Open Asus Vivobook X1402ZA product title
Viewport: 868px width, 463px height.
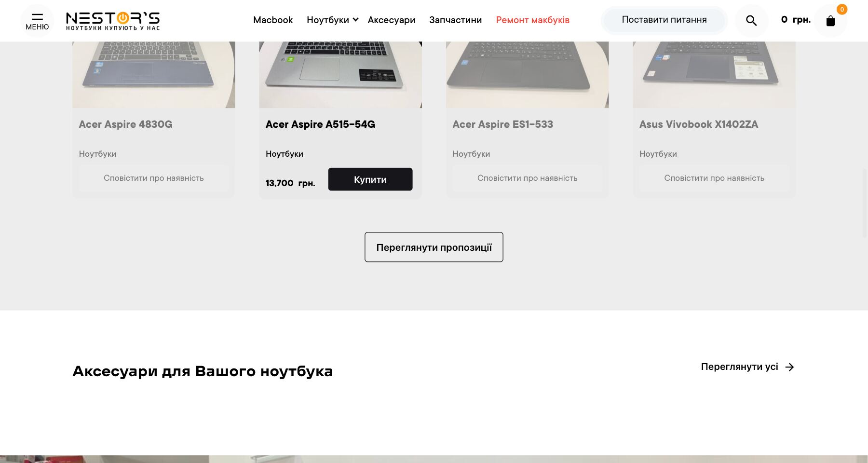699,124
